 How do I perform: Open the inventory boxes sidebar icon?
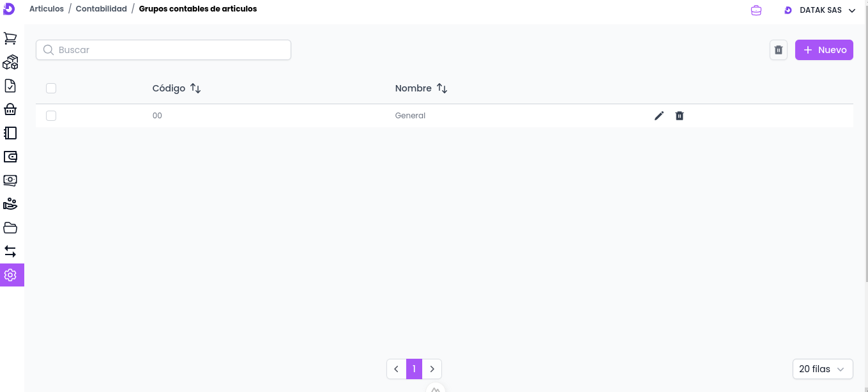(10, 62)
